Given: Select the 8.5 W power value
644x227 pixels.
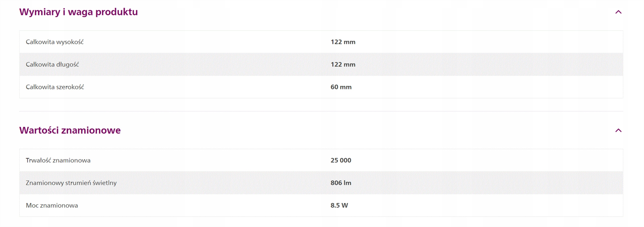Looking at the screenshot, I should [x=339, y=205].
